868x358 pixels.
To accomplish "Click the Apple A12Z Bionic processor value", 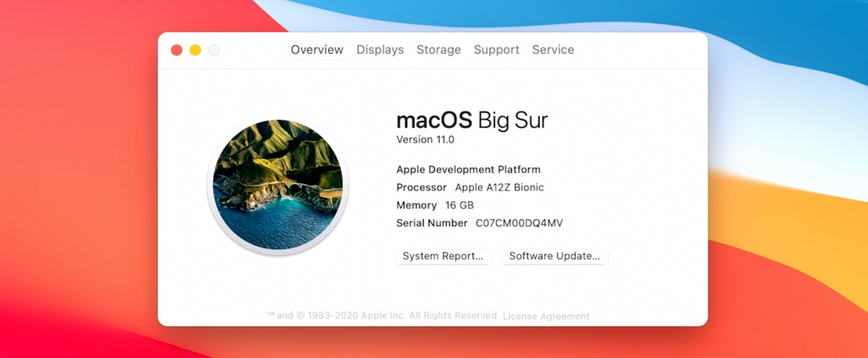I will (x=499, y=187).
